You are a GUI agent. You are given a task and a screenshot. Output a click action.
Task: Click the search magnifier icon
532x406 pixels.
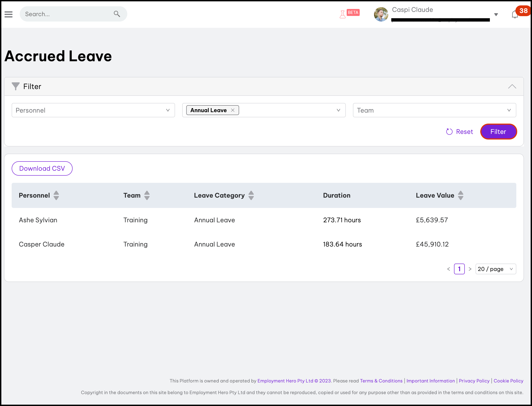point(117,14)
